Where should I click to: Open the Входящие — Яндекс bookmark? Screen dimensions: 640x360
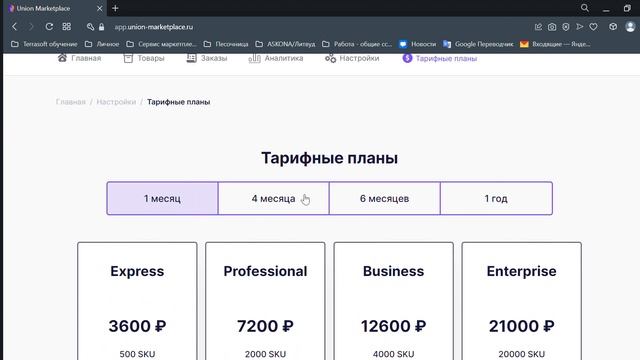pos(555,44)
